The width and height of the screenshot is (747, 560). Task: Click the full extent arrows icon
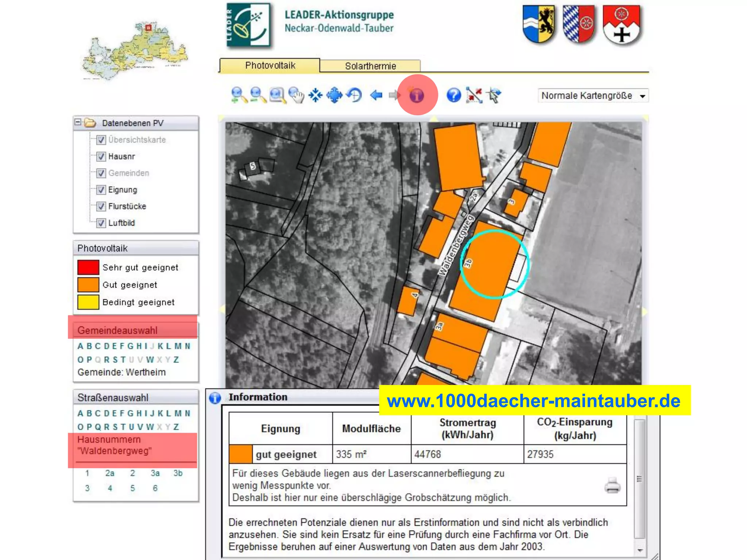[x=334, y=95]
